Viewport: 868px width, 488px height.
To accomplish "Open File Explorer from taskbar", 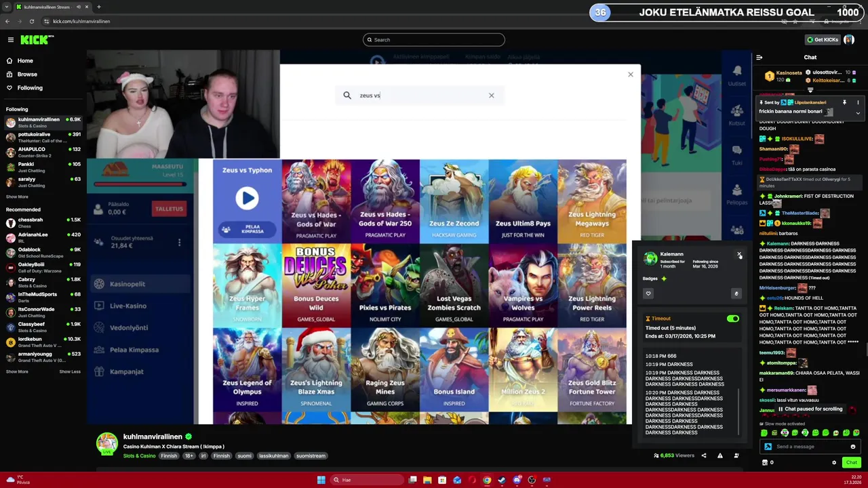I will coord(427,480).
